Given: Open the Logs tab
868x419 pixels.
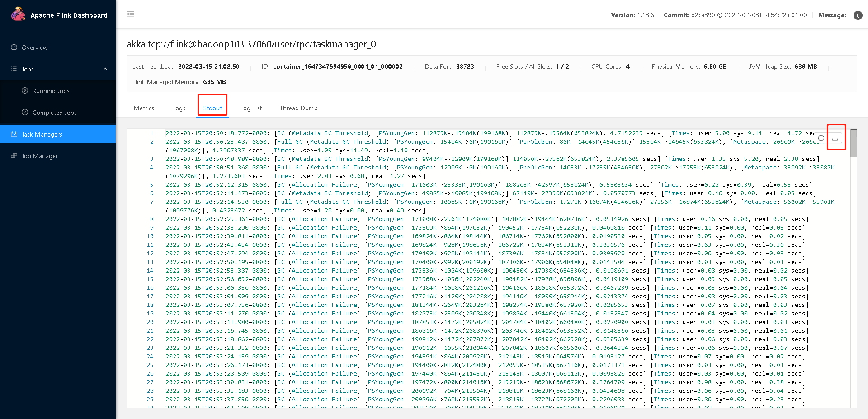Looking at the screenshot, I should (179, 108).
